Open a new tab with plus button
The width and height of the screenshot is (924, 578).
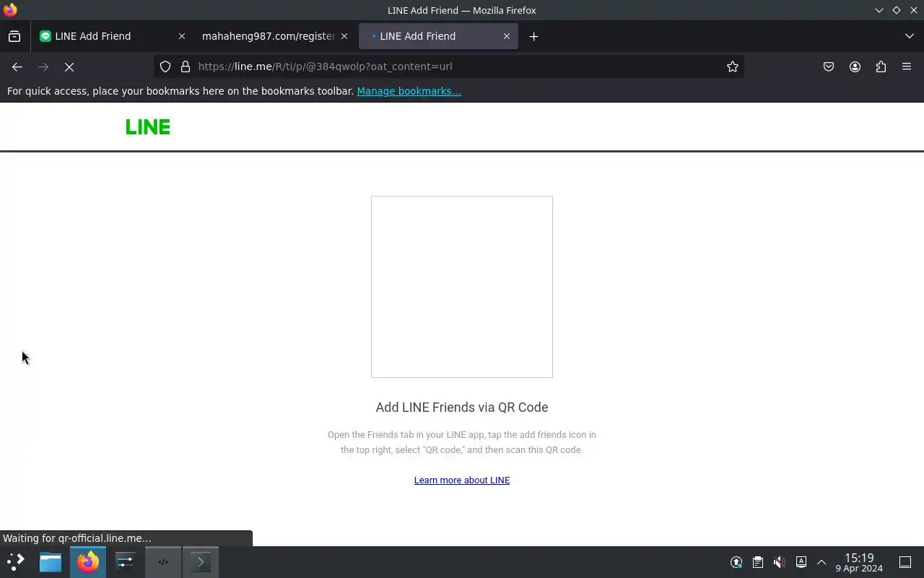[x=533, y=36]
